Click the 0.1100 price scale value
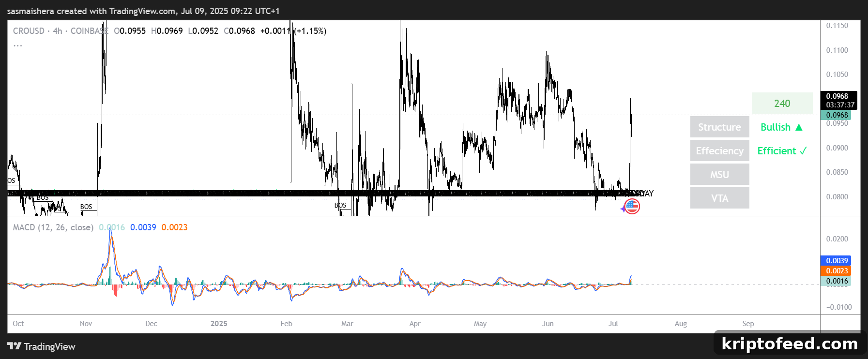Viewport: 868px width, 359px height. click(x=837, y=50)
